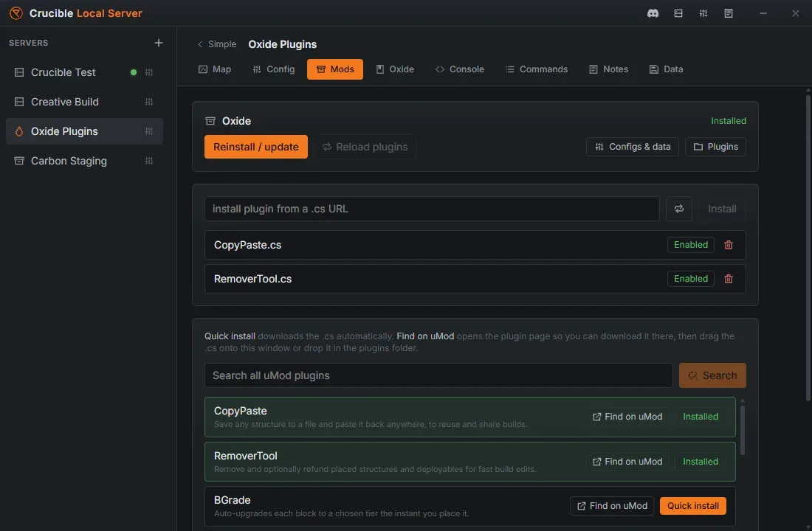The width and height of the screenshot is (812, 531).
Task: Open the Data tab
Action: (666, 69)
